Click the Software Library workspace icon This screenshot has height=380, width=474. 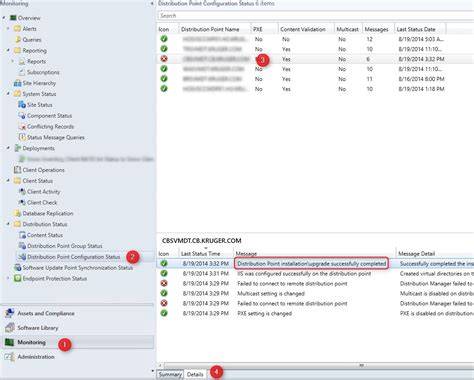[x=10, y=328]
